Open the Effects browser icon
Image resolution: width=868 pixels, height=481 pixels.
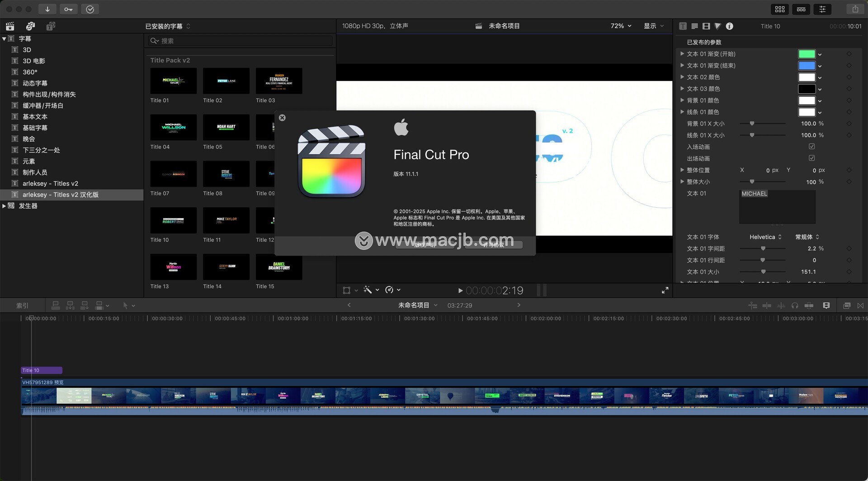(x=847, y=306)
